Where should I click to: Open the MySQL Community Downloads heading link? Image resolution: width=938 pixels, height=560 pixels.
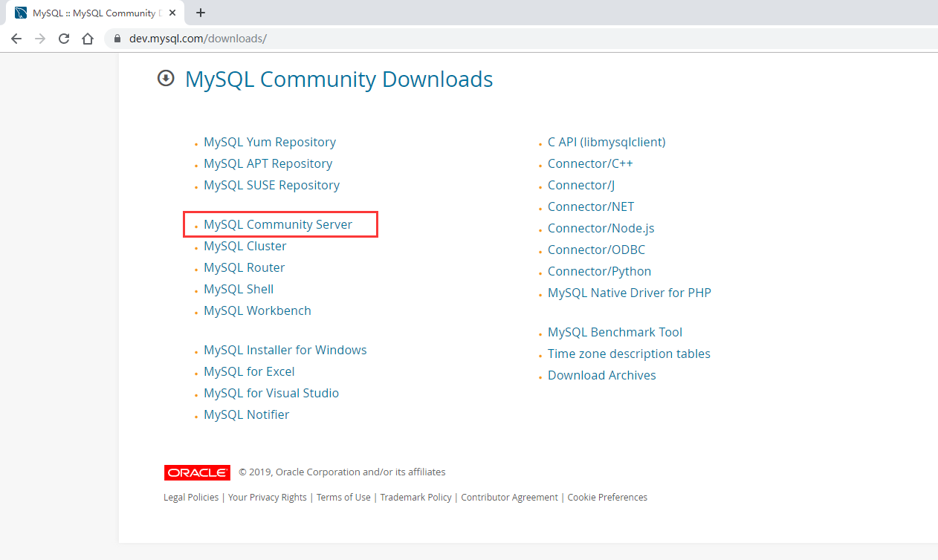(x=339, y=79)
